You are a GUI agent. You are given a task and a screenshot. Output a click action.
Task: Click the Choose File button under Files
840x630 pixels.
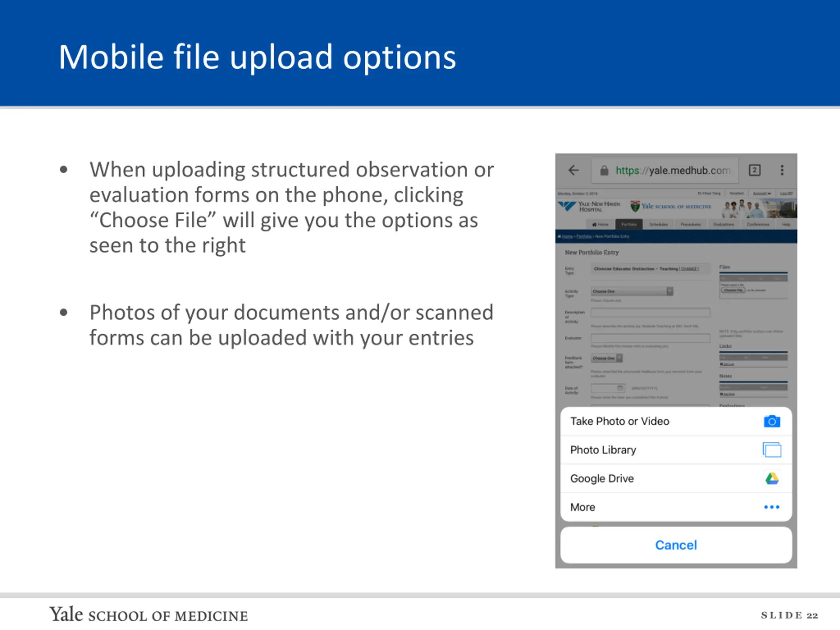[733, 290]
